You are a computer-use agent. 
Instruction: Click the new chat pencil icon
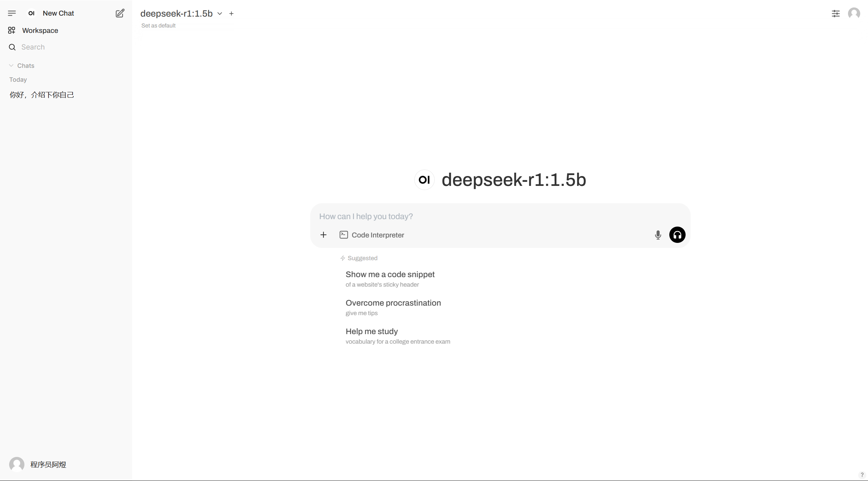[120, 13]
